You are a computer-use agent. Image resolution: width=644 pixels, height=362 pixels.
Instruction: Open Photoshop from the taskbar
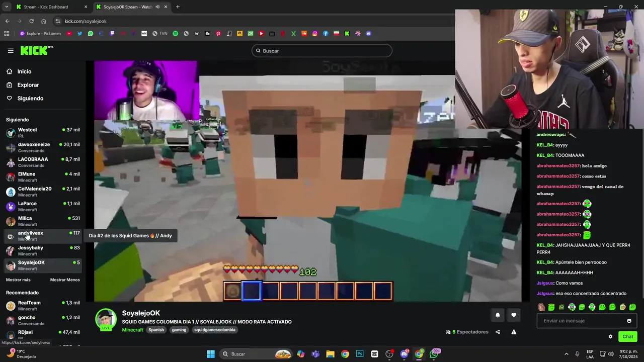click(x=360, y=354)
